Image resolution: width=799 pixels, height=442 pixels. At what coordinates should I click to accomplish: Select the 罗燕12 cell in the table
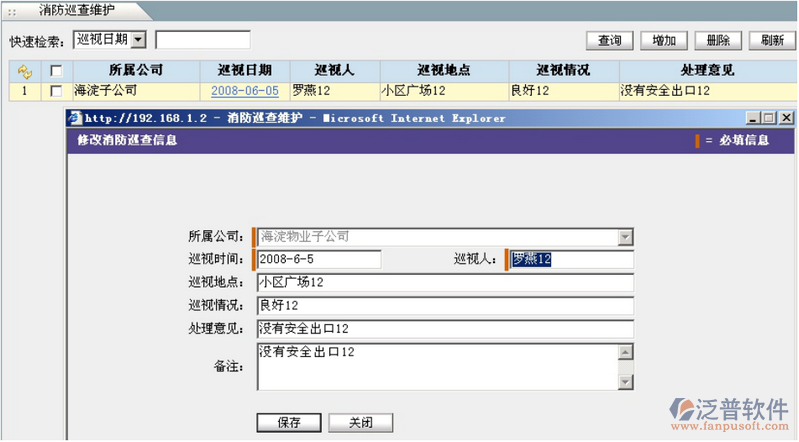tap(335, 91)
